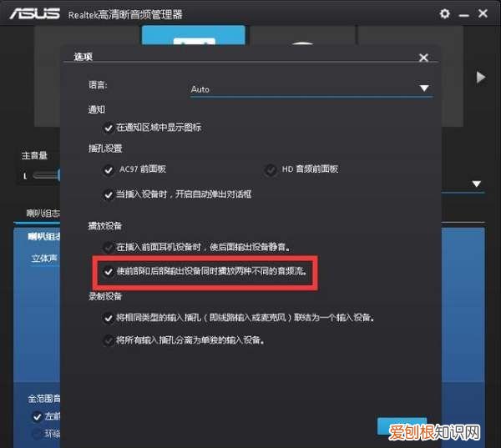Click the 插孔设置 section heading
501x448 pixels.
pyautogui.click(x=105, y=148)
